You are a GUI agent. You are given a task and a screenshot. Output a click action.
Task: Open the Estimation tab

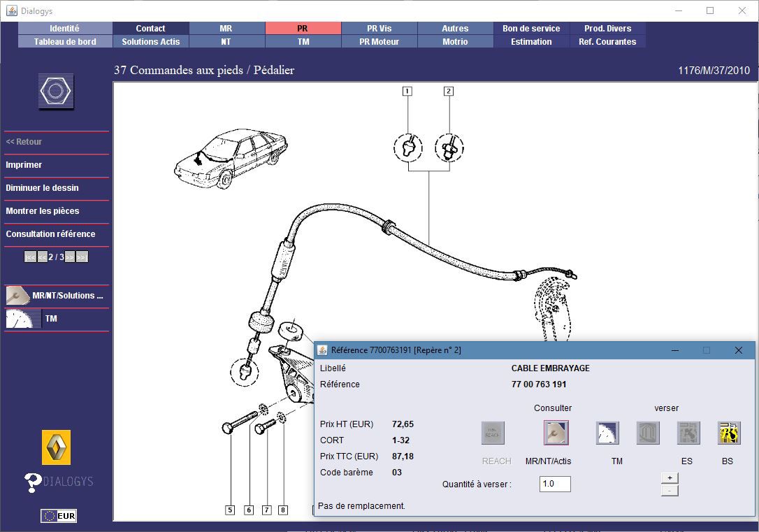tap(531, 42)
